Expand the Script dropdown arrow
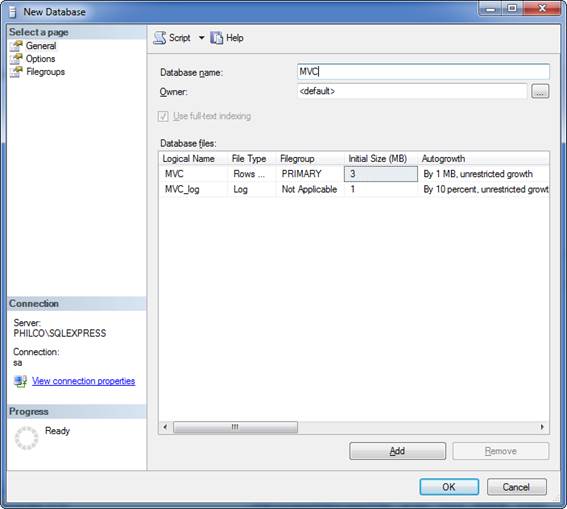This screenshot has width=567, height=509. coord(201,38)
